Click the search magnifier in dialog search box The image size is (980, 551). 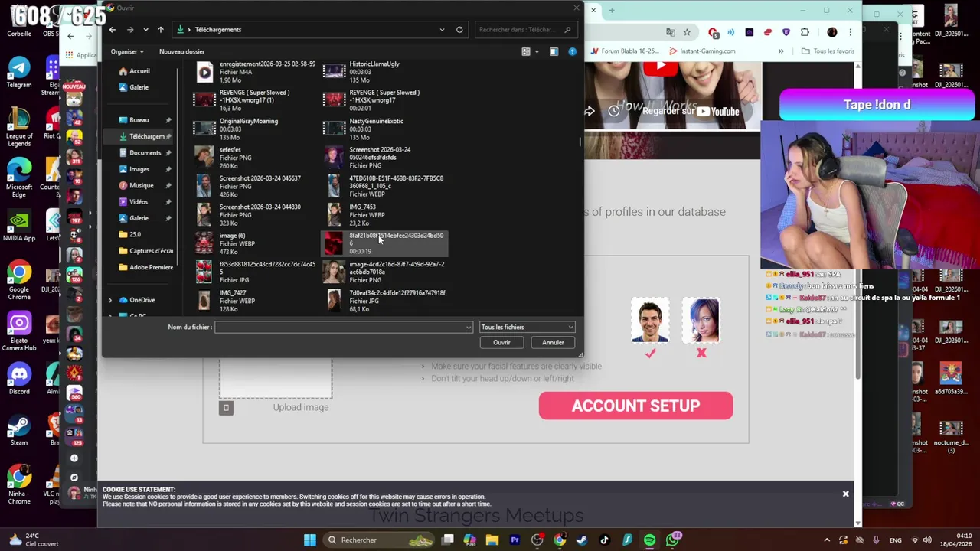(x=567, y=30)
